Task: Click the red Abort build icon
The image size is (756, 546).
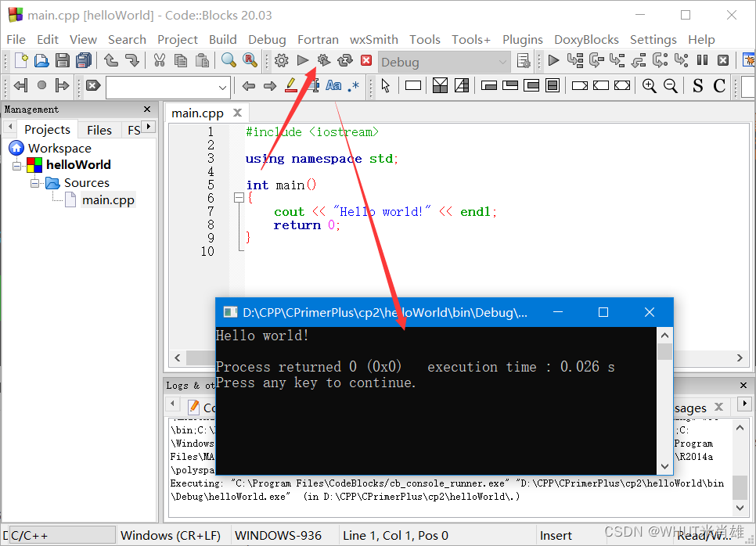Action: [x=366, y=61]
